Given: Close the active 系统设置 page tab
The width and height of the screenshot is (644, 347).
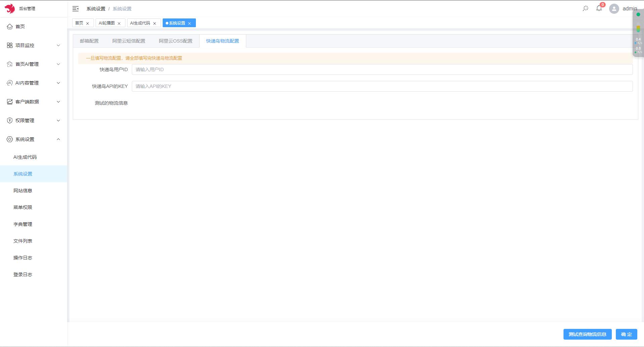Looking at the screenshot, I should click(x=190, y=23).
